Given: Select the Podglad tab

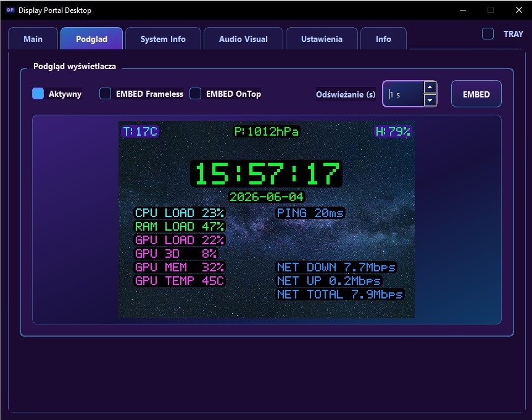Looking at the screenshot, I should 91,39.
